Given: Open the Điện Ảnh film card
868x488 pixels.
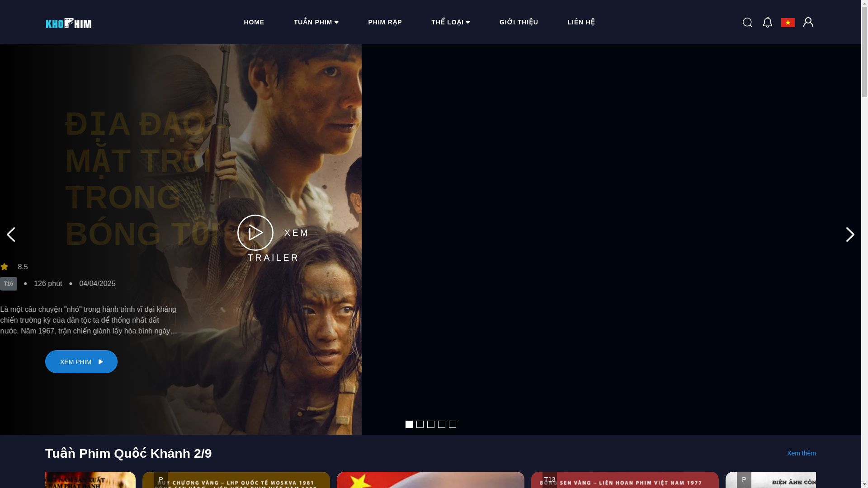Looking at the screenshot, I should tap(771, 480).
